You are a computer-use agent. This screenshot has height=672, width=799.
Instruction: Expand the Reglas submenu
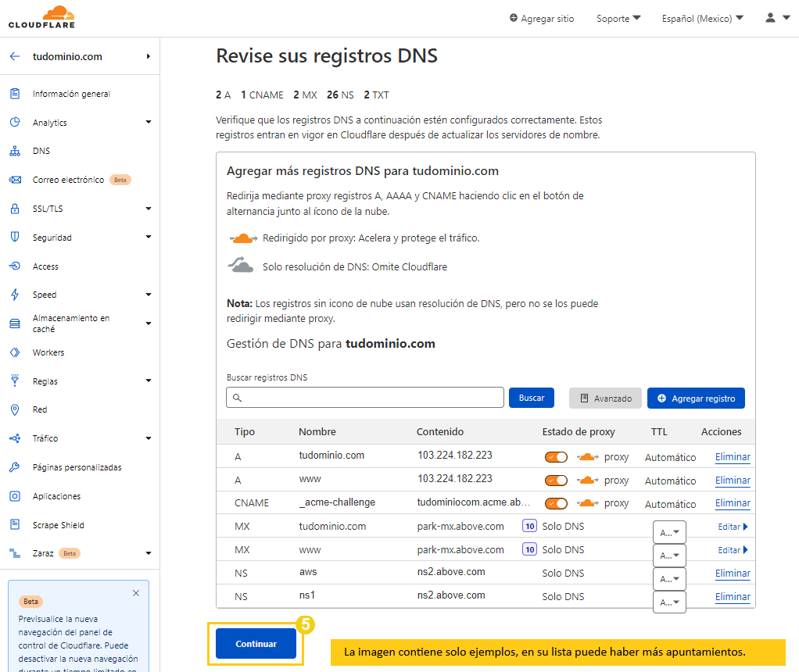pos(149,381)
